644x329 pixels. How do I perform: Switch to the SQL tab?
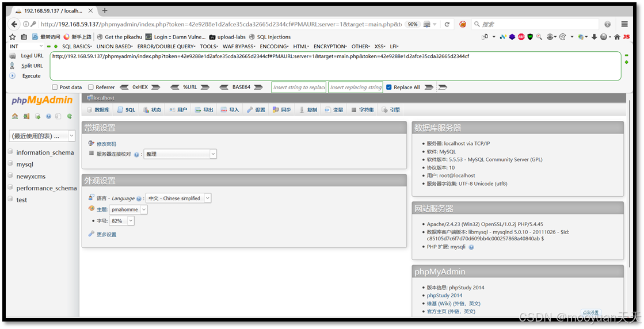pyautogui.click(x=127, y=109)
